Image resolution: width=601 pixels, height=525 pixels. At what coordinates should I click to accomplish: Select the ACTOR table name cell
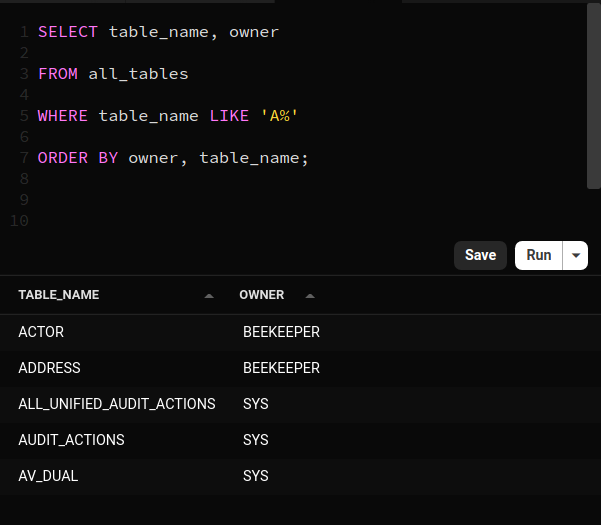pyautogui.click(x=41, y=332)
